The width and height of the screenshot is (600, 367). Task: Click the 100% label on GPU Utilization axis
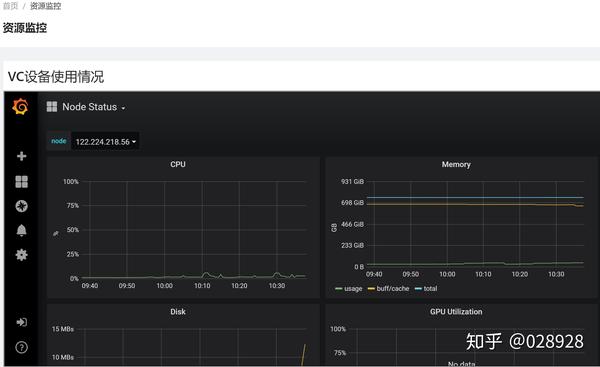[338, 329]
